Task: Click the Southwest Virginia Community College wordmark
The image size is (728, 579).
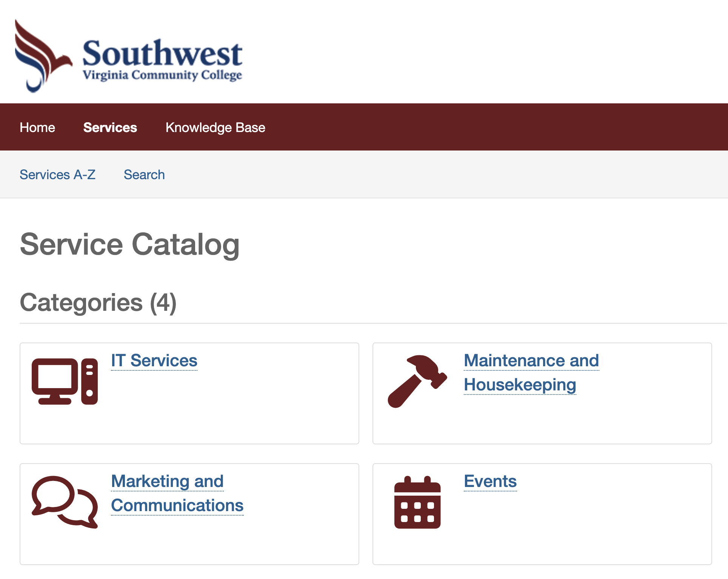Action: (162, 60)
